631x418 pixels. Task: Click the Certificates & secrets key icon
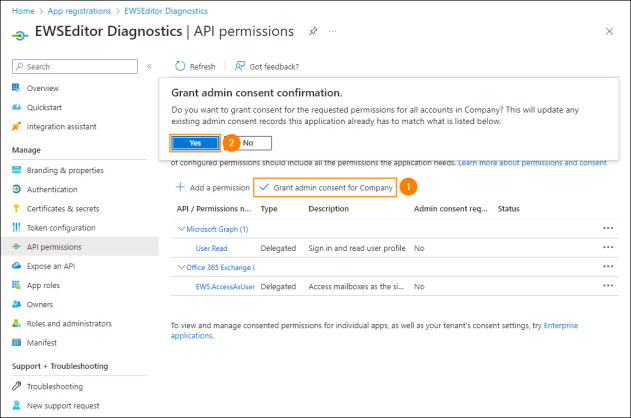[x=16, y=208]
